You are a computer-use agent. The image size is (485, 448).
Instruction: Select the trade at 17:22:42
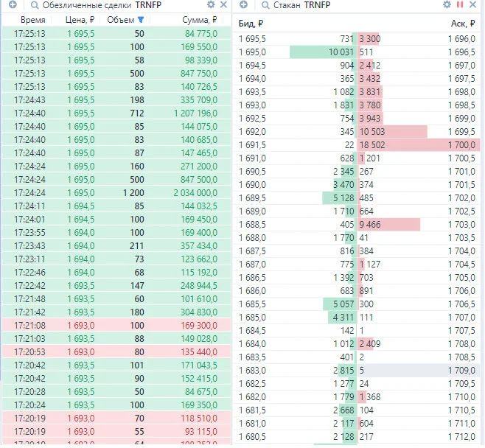pyautogui.click(x=116, y=285)
